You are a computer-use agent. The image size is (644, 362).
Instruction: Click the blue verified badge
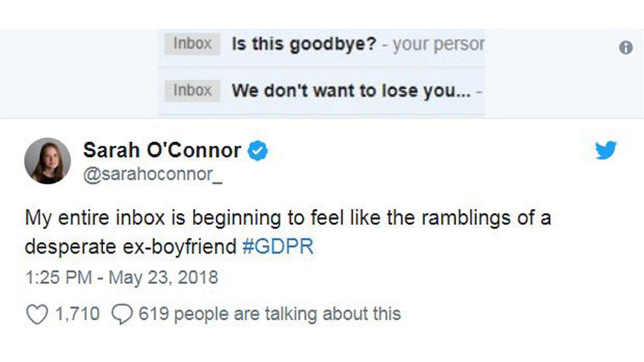pyautogui.click(x=259, y=151)
